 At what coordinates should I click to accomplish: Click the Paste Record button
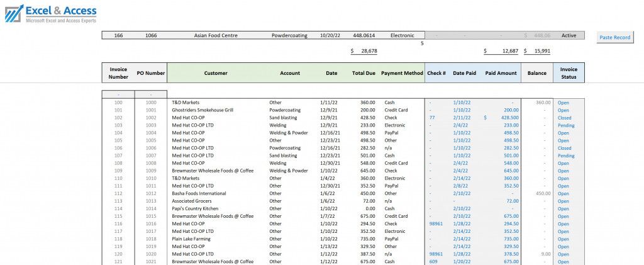(x=614, y=37)
